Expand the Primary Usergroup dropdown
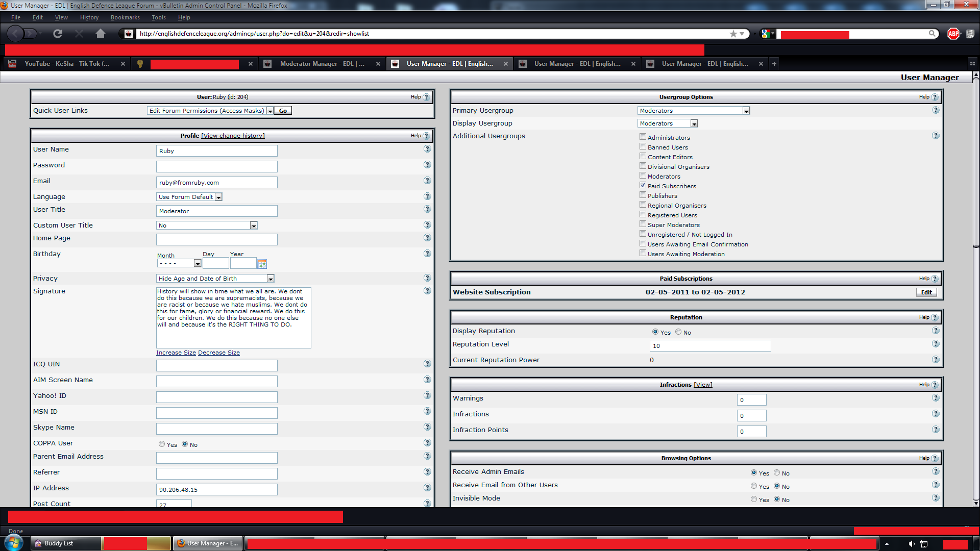This screenshot has height=551, width=980. [746, 111]
